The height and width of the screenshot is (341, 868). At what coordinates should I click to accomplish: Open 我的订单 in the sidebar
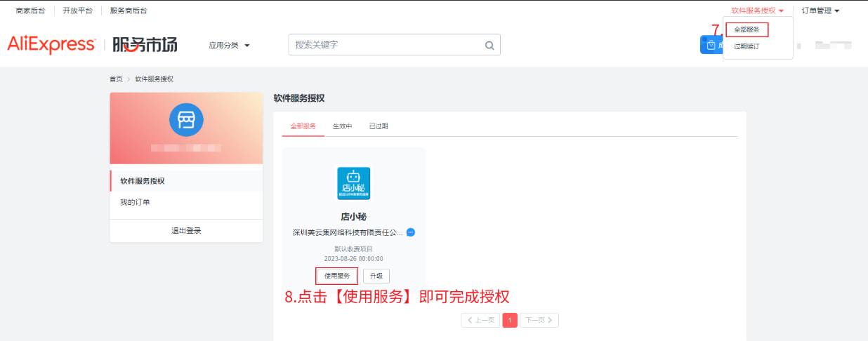pos(186,202)
